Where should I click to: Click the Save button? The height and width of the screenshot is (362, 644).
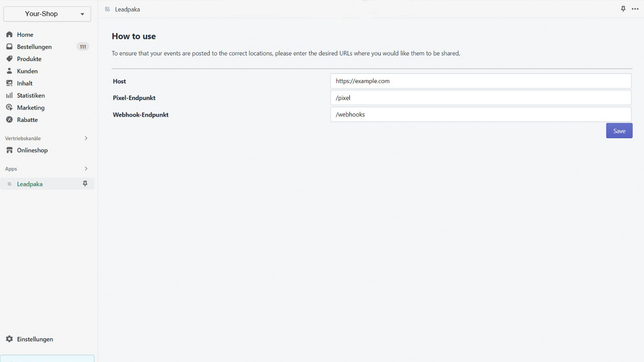pos(619,130)
